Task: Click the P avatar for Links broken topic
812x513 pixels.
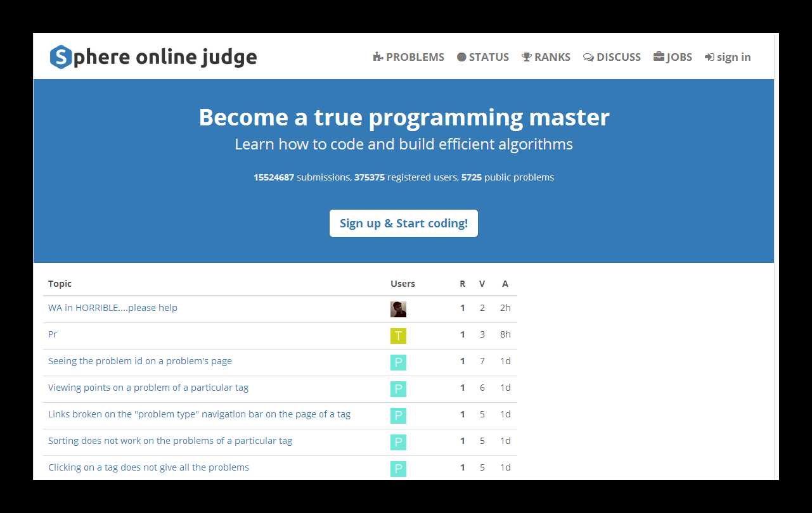Action: pyautogui.click(x=398, y=415)
